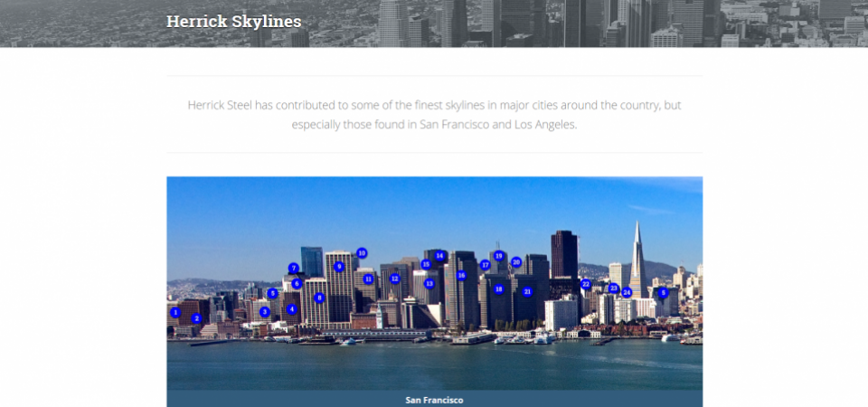Image resolution: width=868 pixels, height=407 pixels.
Task: Click building marker 8
Action: point(319,298)
